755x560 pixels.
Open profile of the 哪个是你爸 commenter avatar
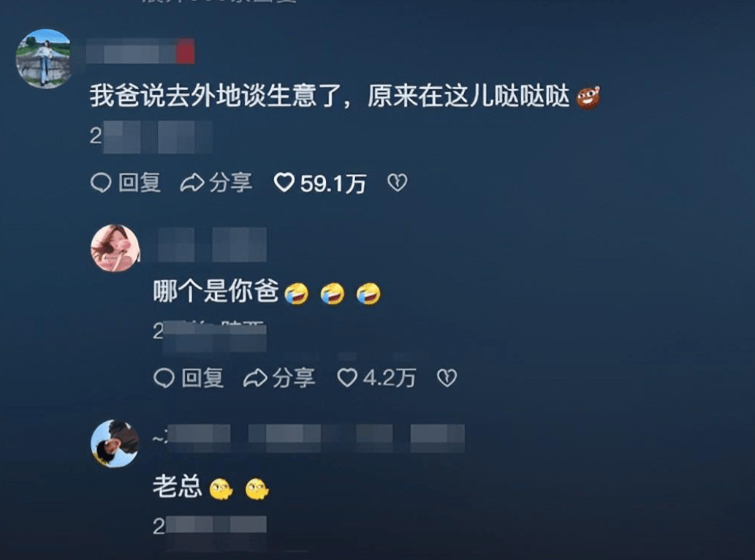click(115, 248)
